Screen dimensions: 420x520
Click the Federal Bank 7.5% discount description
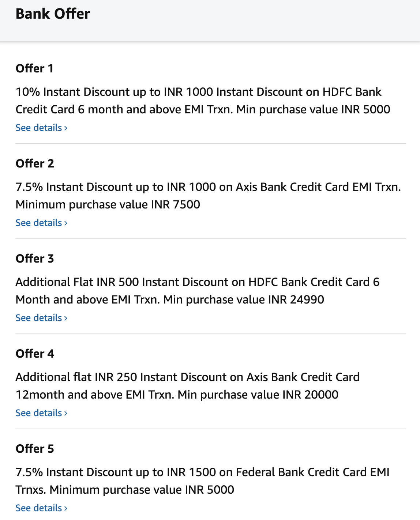(202, 481)
